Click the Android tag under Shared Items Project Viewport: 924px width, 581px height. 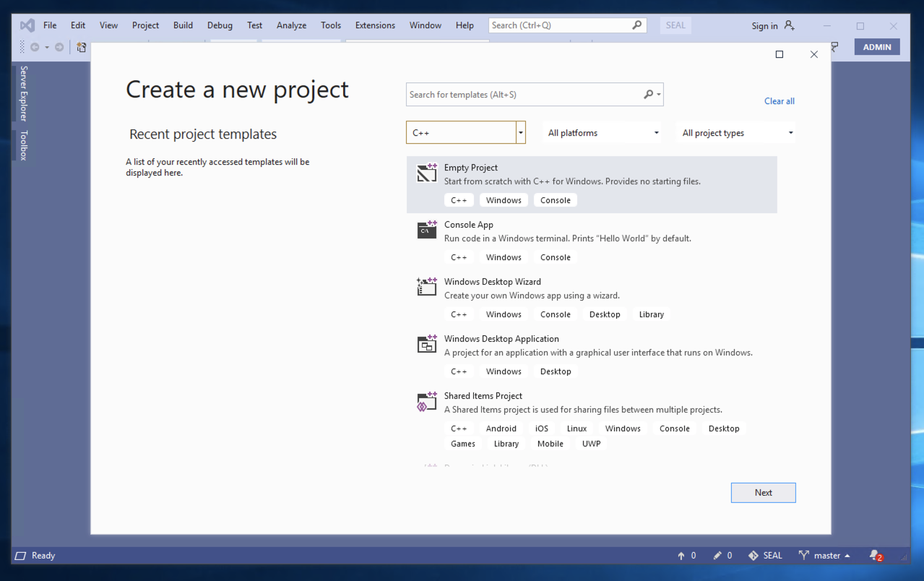pos(501,429)
